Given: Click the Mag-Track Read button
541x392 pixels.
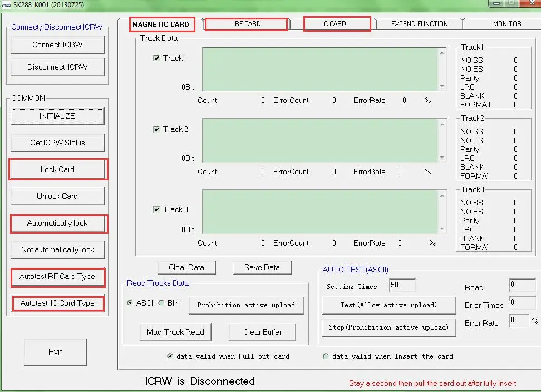Looking at the screenshot, I should (175, 332).
